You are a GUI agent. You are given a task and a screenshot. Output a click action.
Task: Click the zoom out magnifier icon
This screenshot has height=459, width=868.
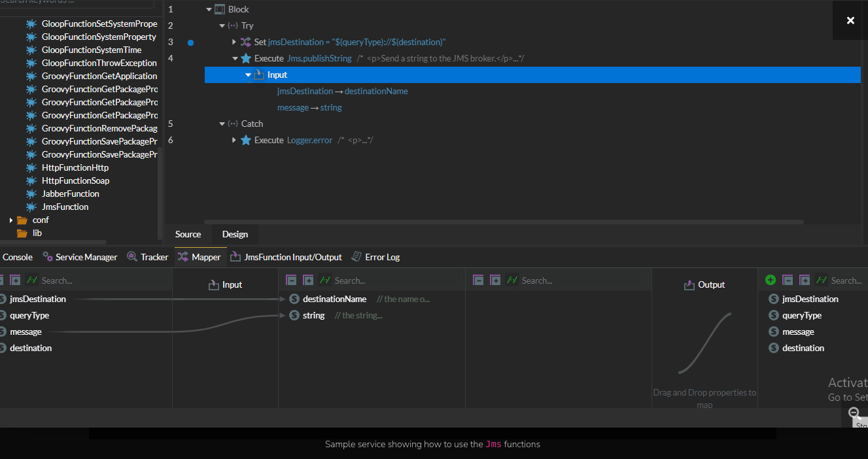tap(854, 413)
